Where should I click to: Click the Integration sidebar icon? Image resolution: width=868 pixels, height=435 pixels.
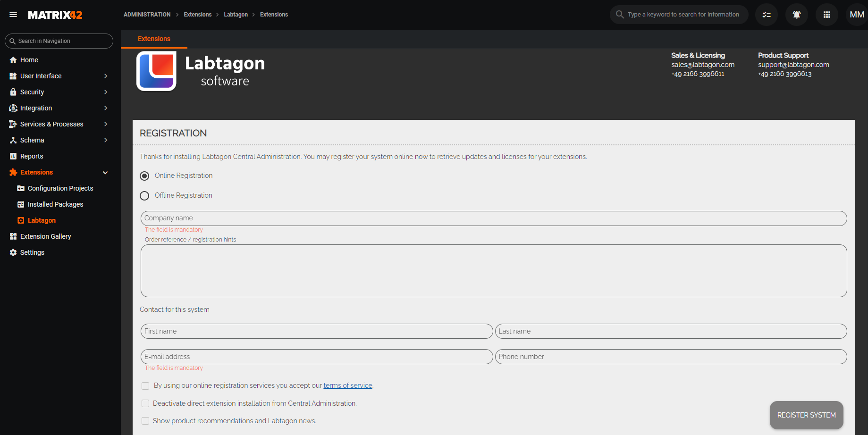click(13, 108)
